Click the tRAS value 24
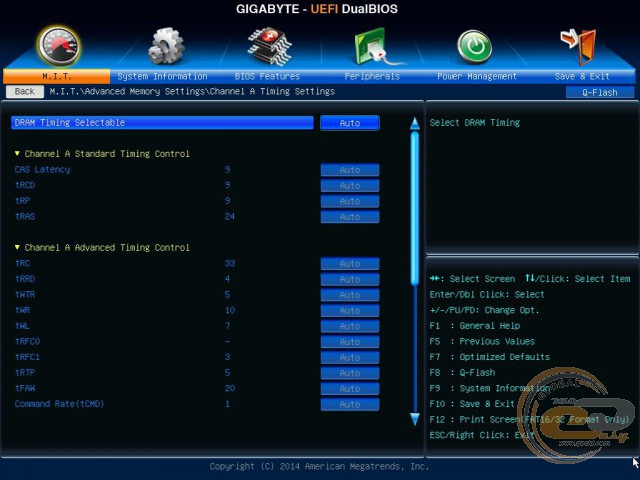The width and height of the screenshot is (640, 480). click(x=230, y=216)
